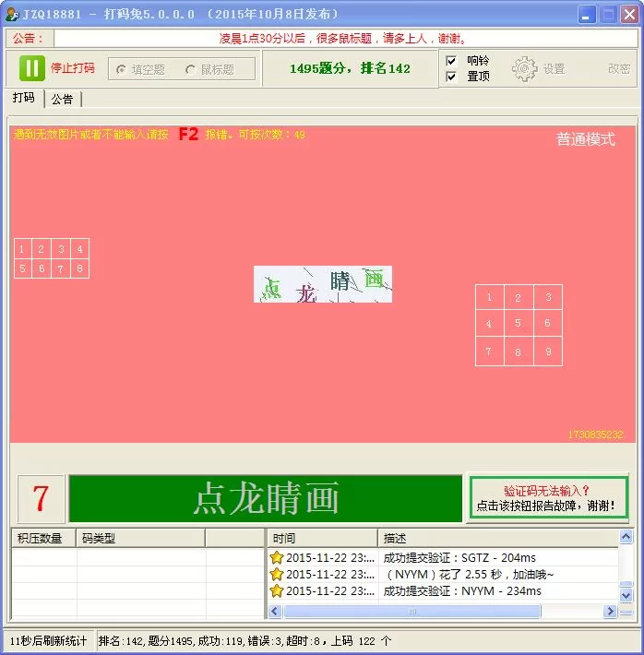Toggle the 置顶 checkbox

click(451, 77)
